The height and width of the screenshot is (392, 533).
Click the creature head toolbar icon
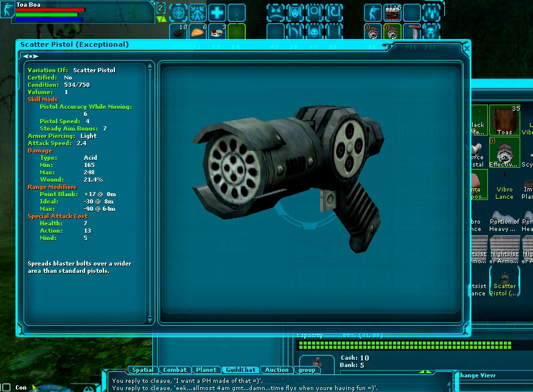431,31
